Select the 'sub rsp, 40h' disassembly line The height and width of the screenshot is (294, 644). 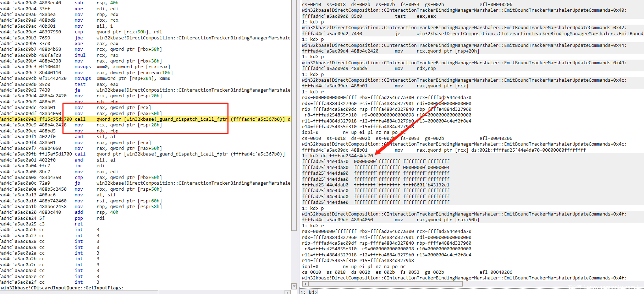60,3
